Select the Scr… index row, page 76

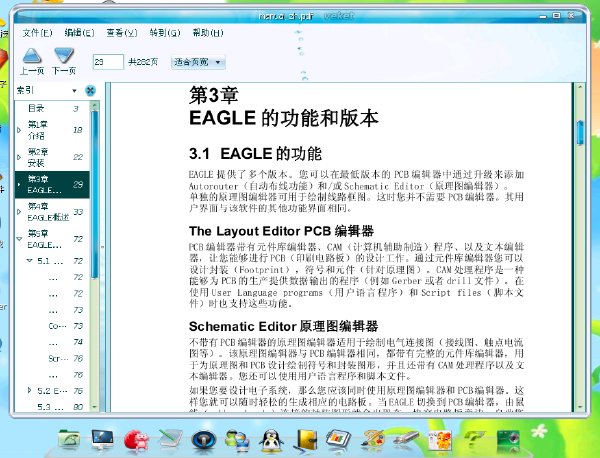(52, 359)
